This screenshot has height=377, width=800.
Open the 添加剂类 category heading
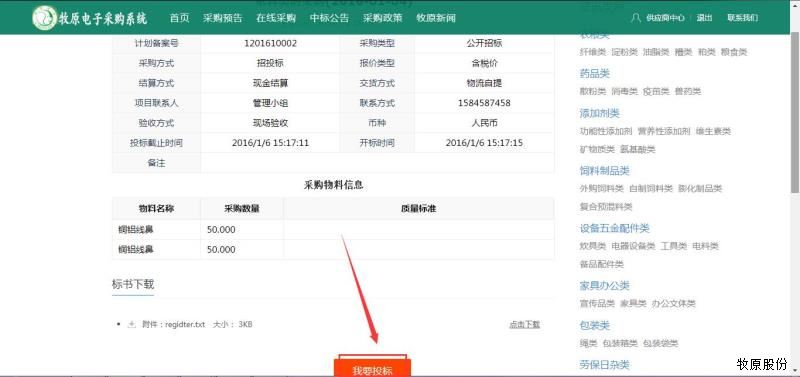(599, 113)
